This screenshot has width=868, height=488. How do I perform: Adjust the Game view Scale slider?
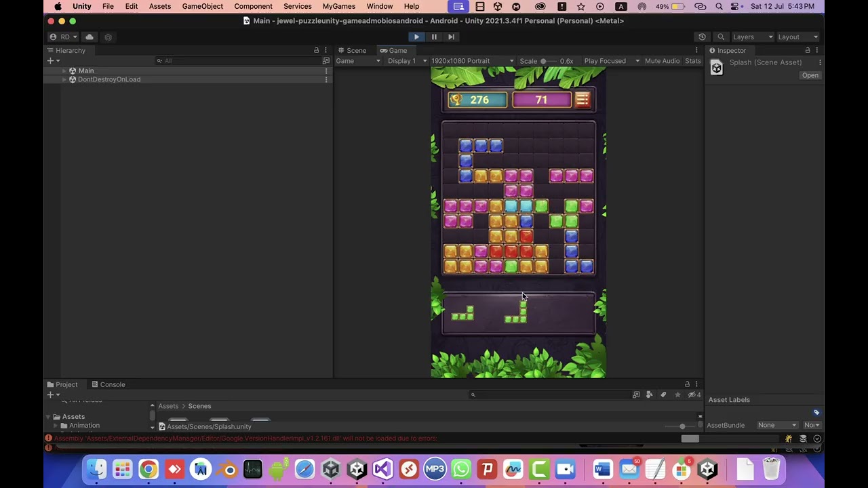(549, 61)
